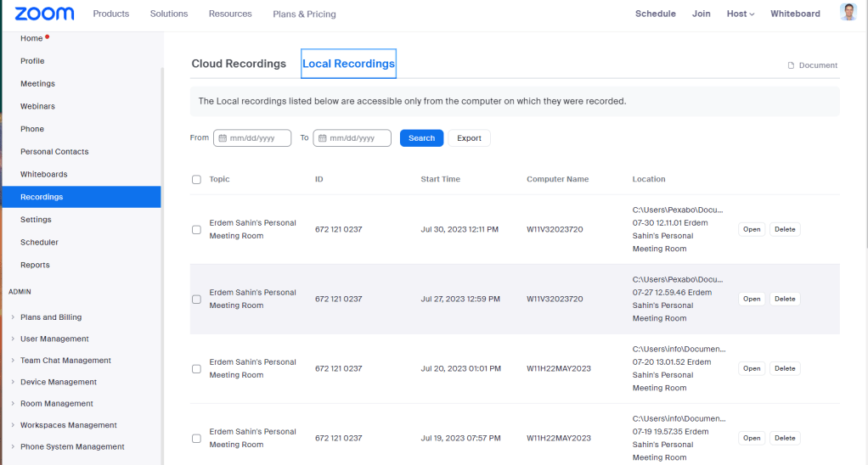Click the calendar icon in the From date field
Viewport: 868px width, 465px height.
(x=223, y=138)
